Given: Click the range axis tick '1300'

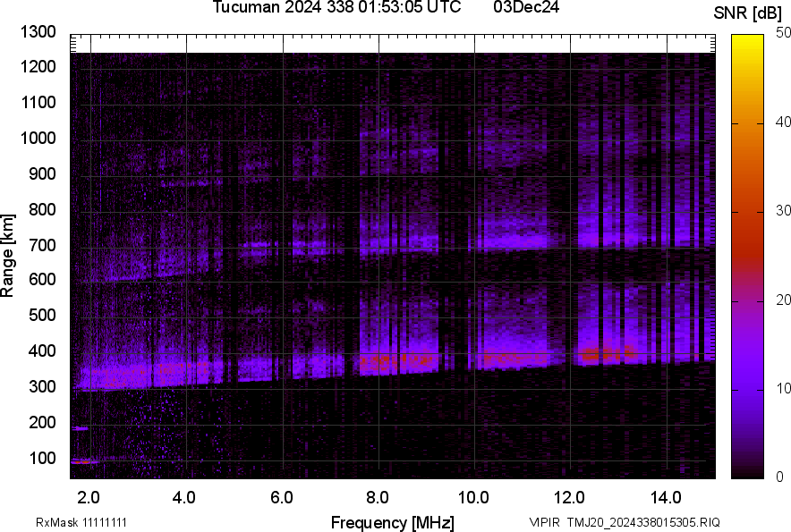Looking at the screenshot, I should tap(38, 32).
